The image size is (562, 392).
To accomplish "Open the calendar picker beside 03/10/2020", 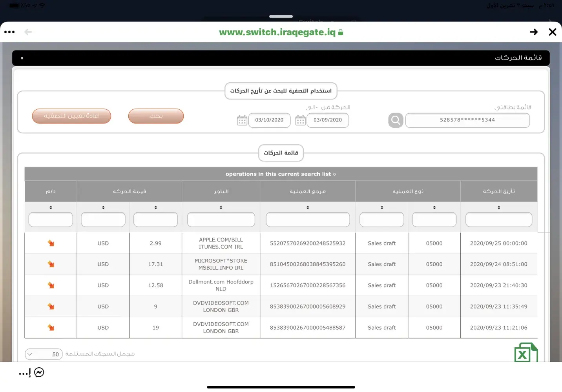I will point(242,120).
